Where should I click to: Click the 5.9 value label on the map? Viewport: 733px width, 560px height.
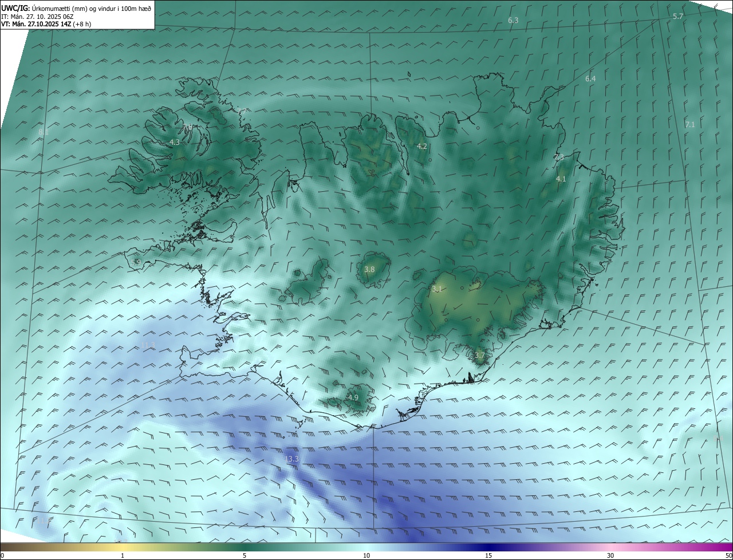pos(136,262)
